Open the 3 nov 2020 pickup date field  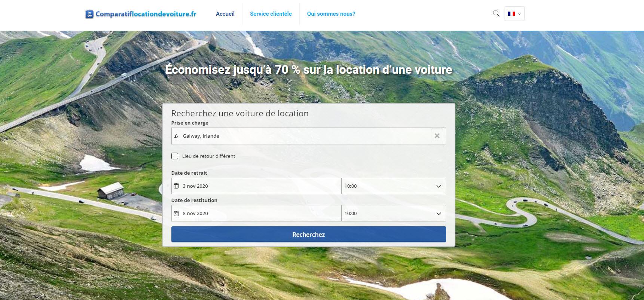(x=256, y=186)
